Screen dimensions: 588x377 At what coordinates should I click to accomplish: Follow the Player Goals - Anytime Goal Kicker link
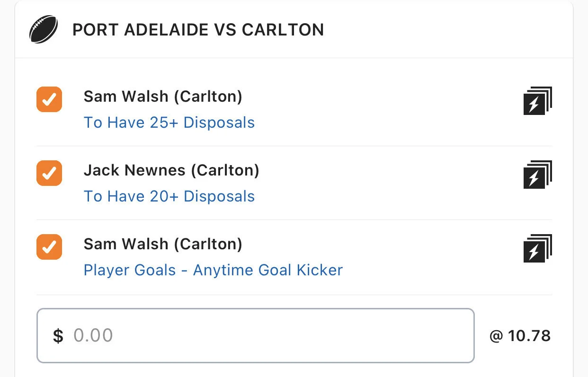(x=213, y=270)
